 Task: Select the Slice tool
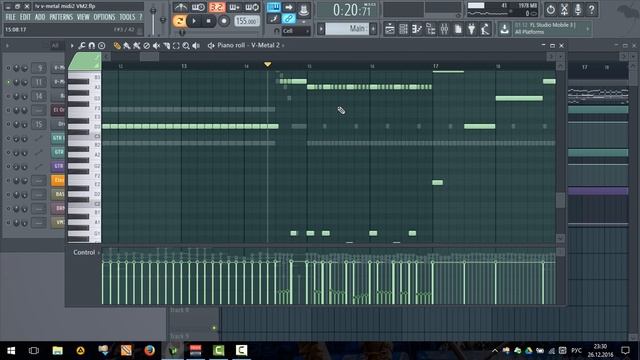click(167, 46)
